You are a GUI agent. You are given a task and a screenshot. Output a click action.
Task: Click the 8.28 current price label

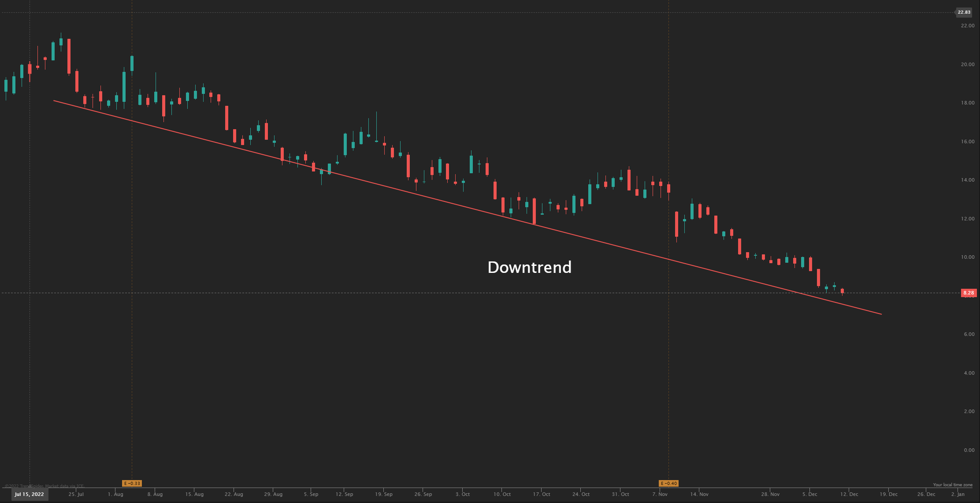coord(969,293)
